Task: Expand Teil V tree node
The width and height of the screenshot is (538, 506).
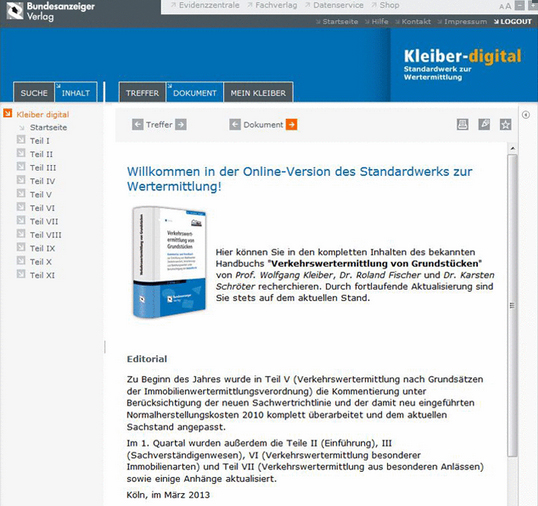Action: pos(21,193)
